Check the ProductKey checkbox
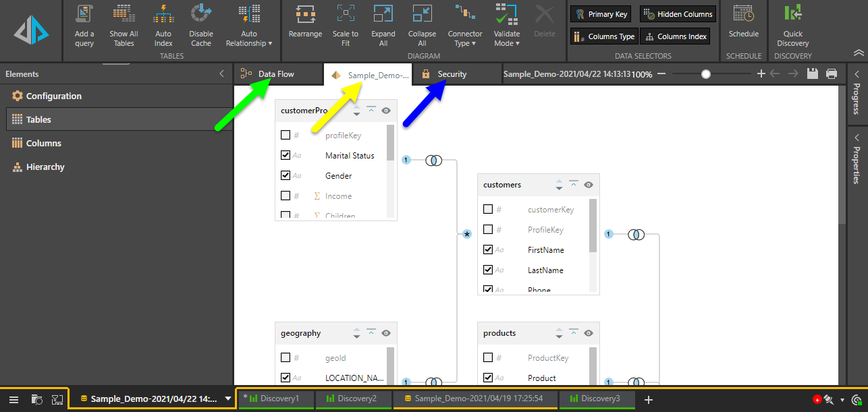868x412 pixels. coord(488,357)
